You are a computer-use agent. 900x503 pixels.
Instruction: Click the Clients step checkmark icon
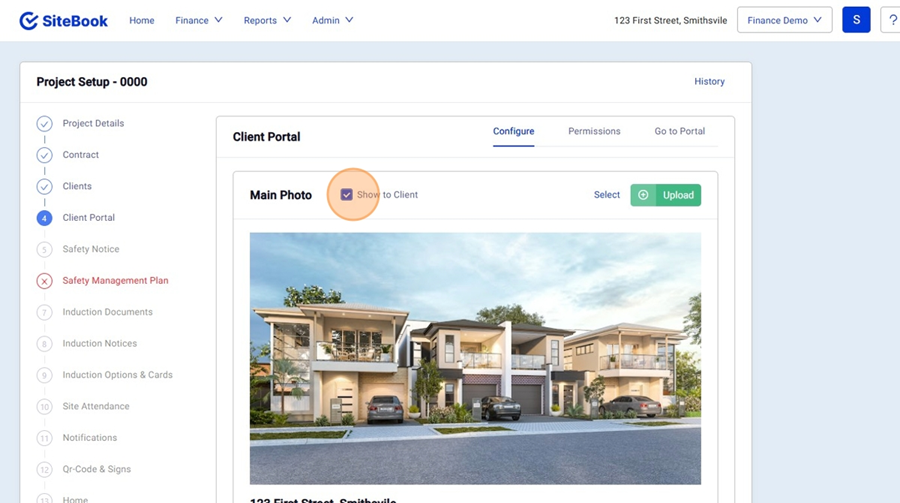45,186
